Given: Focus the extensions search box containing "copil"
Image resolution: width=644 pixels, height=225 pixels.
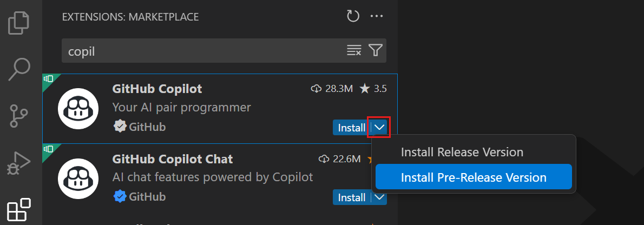Looking at the screenshot, I should point(203,51).
